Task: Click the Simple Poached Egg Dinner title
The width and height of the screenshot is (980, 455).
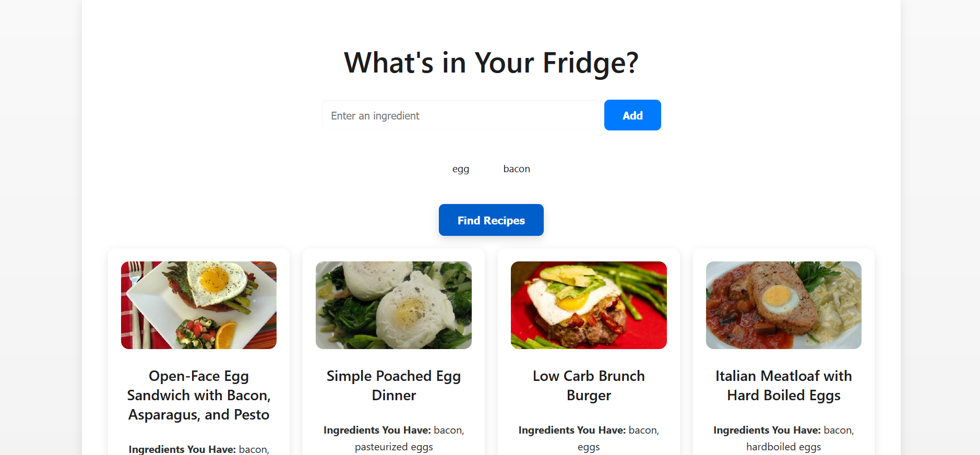Action: (x=393, y=386)
